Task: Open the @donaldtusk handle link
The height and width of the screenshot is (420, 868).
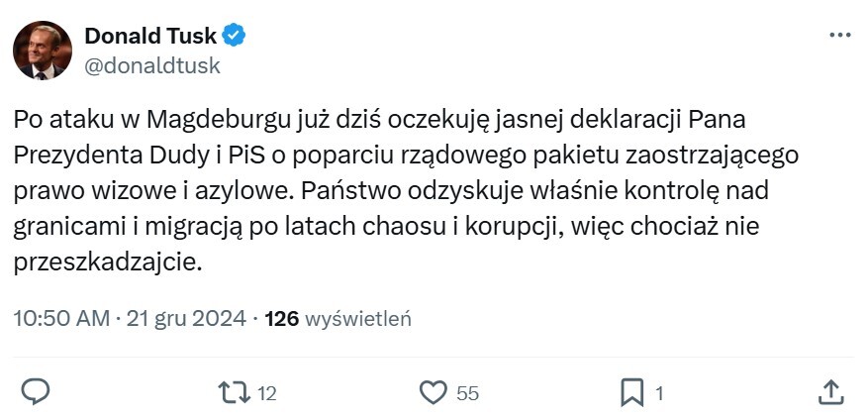Action: tap(152, 66)
